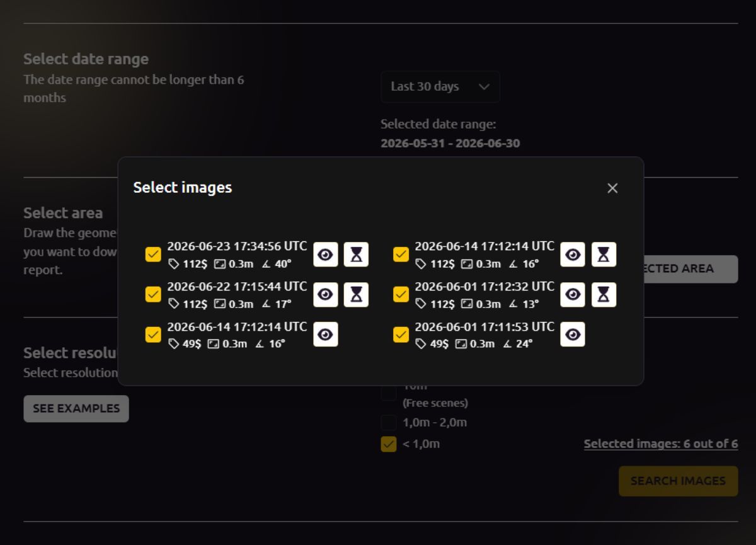Click hourglass icon for 2026-06-01 17:12:32 image
This screenshot has width=756, height=545.
[x=604, y=295]
